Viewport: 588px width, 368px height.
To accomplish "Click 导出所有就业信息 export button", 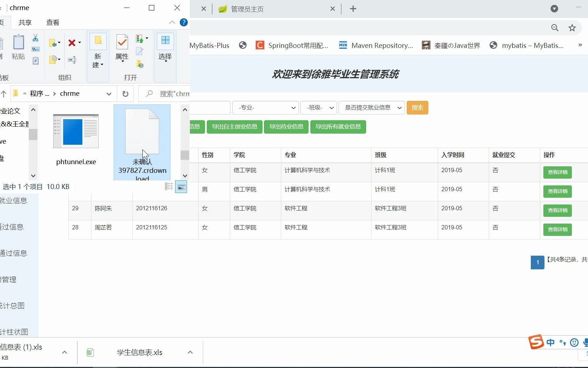I will [338, 127].
